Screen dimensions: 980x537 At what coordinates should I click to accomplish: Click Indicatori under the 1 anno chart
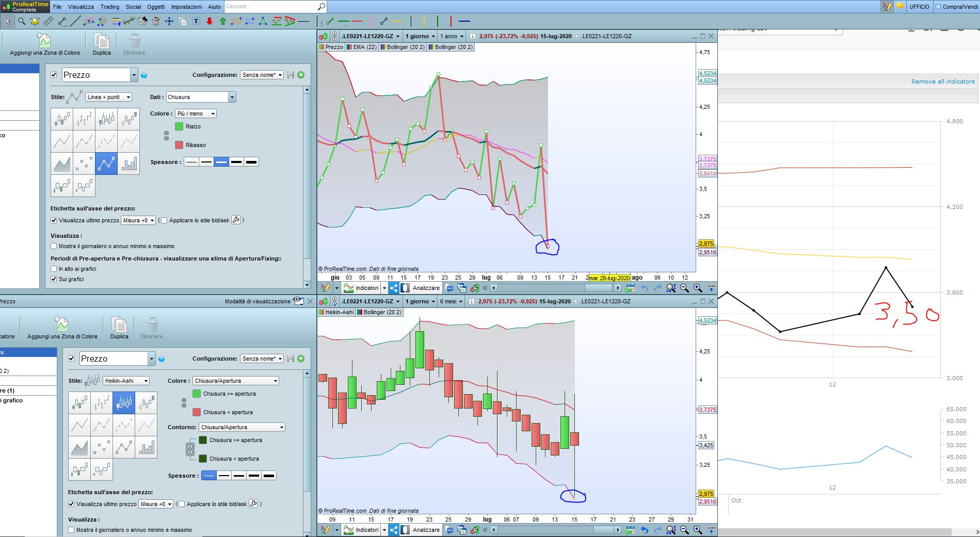[362, 288]
